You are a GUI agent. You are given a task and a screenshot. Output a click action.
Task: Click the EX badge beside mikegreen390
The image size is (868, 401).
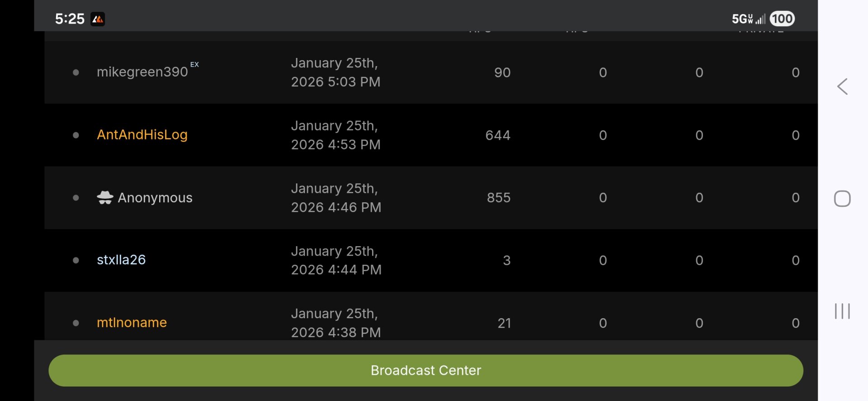(194, 64)
